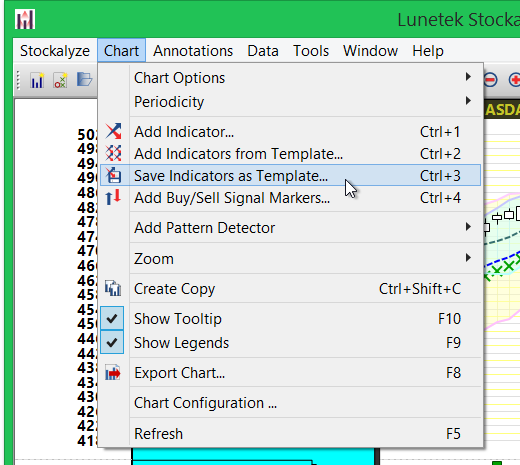Screen dimensions: 520x465
Task: Click the Create Copy chart icon
Action: 113,288
